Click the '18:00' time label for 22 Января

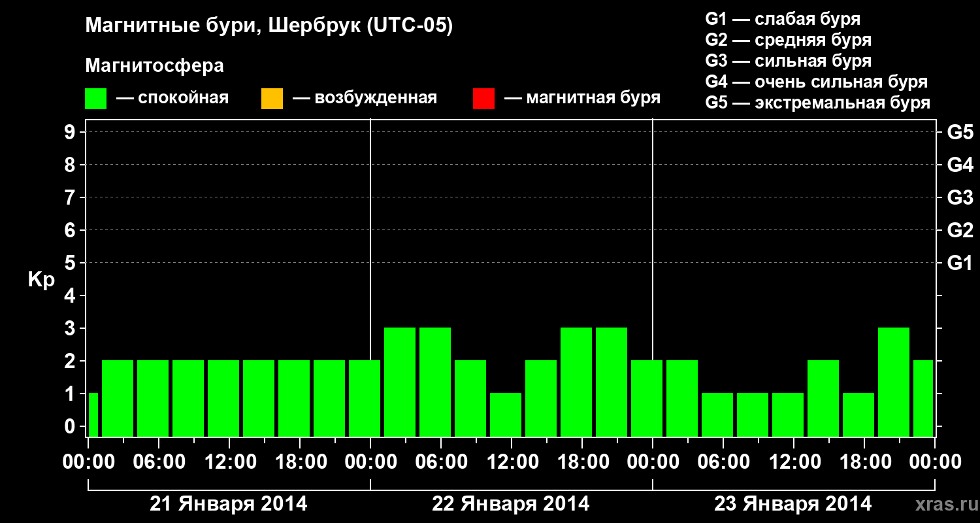click(582, 462)
